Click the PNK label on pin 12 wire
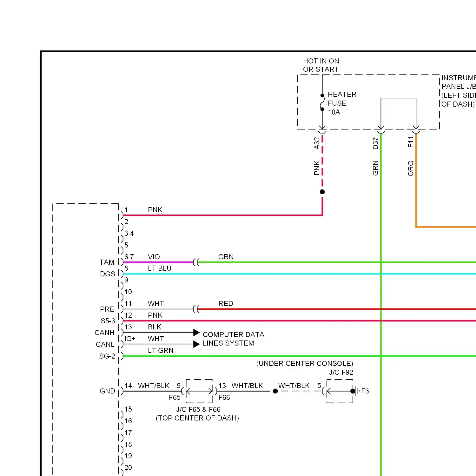This screenshot has height=476, width=476. (155, 315)
